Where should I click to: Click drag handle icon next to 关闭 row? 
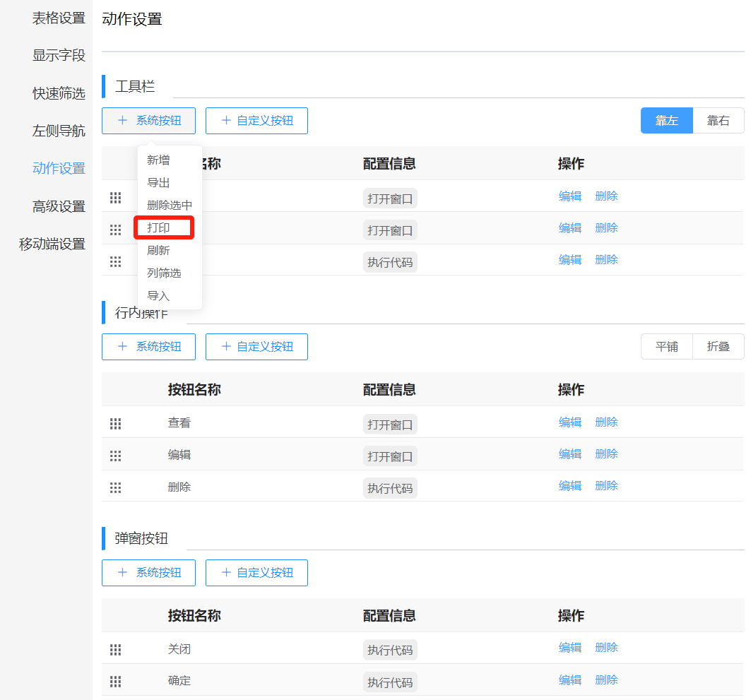(115, 649)
